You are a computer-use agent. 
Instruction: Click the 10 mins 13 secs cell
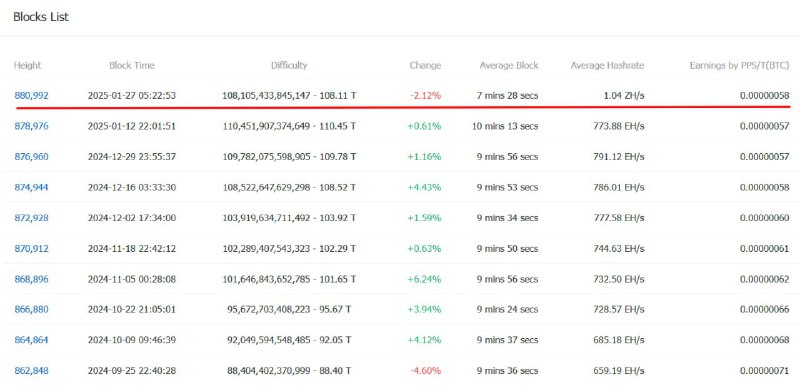[x=505, y=126]
